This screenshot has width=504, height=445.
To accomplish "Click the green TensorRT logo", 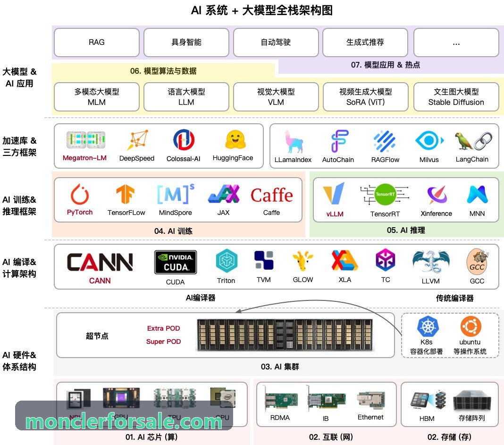I will coord(385,194).
